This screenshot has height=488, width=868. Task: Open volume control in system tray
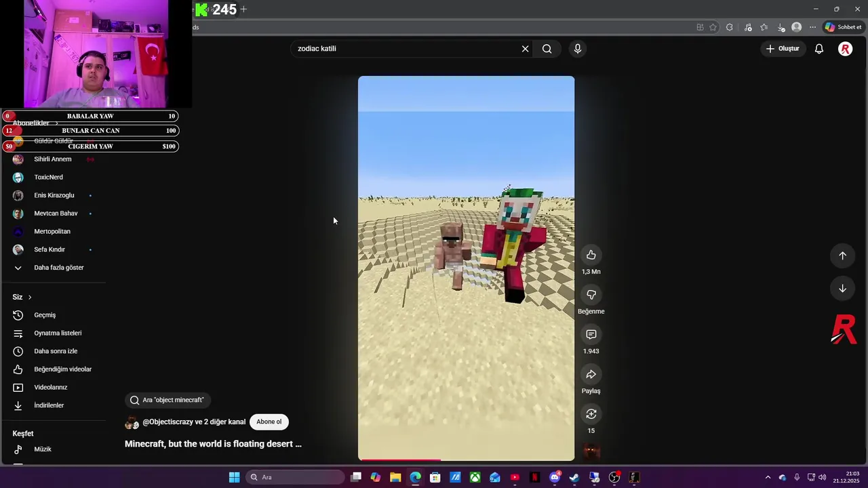(x=823, y=477)
